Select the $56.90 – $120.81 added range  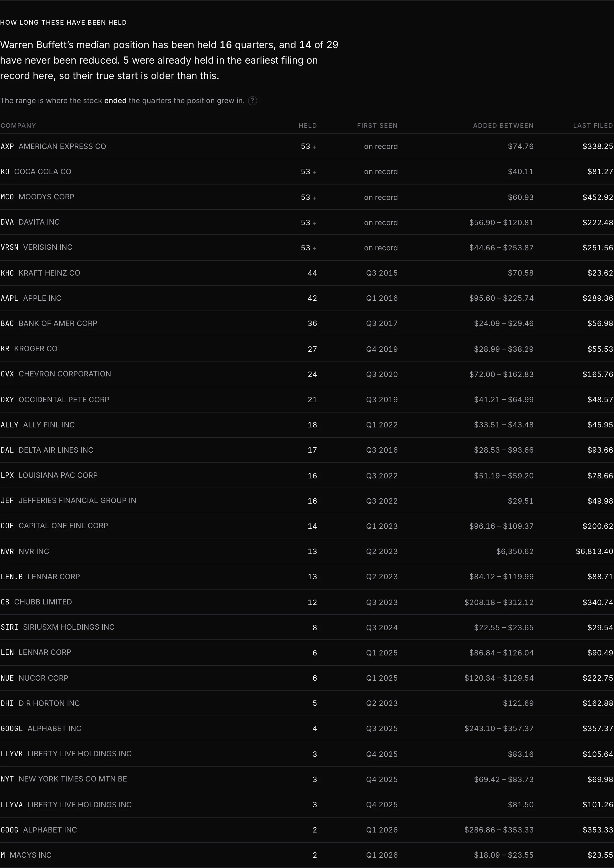click(501, 222)
